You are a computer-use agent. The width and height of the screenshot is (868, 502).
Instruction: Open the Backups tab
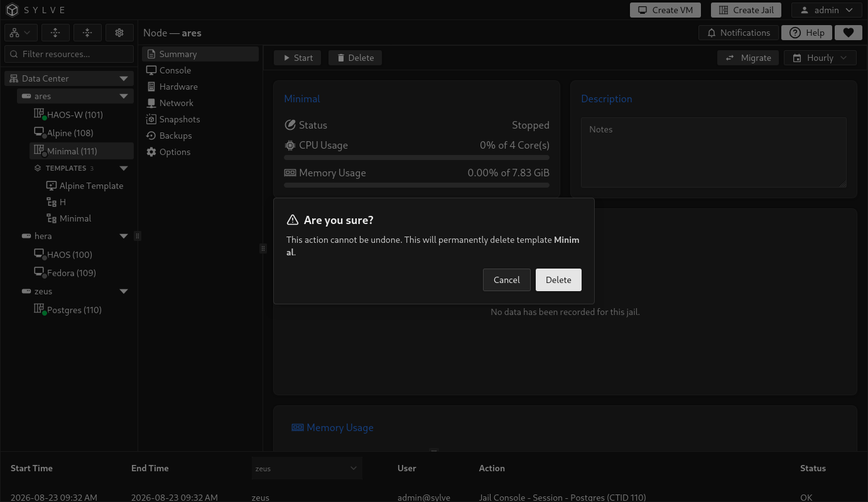(200, 136)
